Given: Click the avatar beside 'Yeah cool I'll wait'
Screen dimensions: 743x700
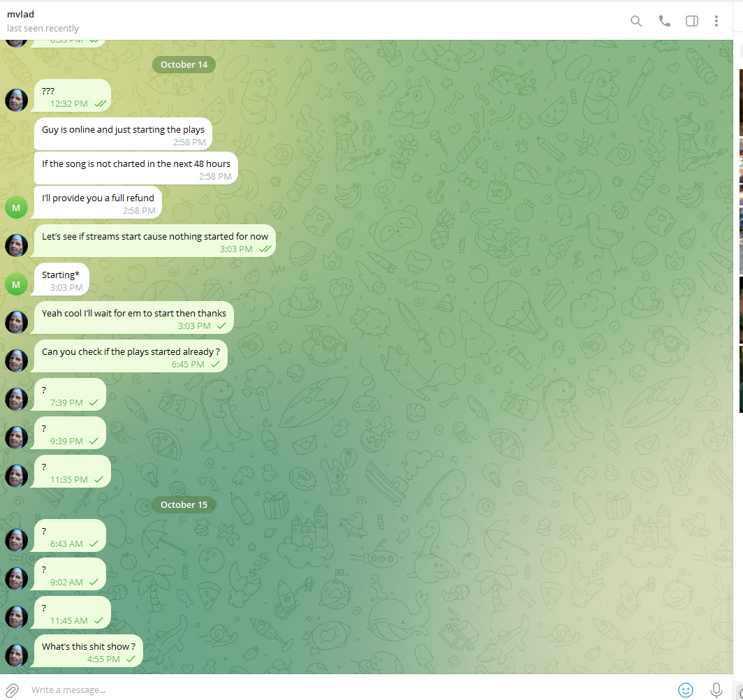Looking at the screenshot, I should pos(16,322).
